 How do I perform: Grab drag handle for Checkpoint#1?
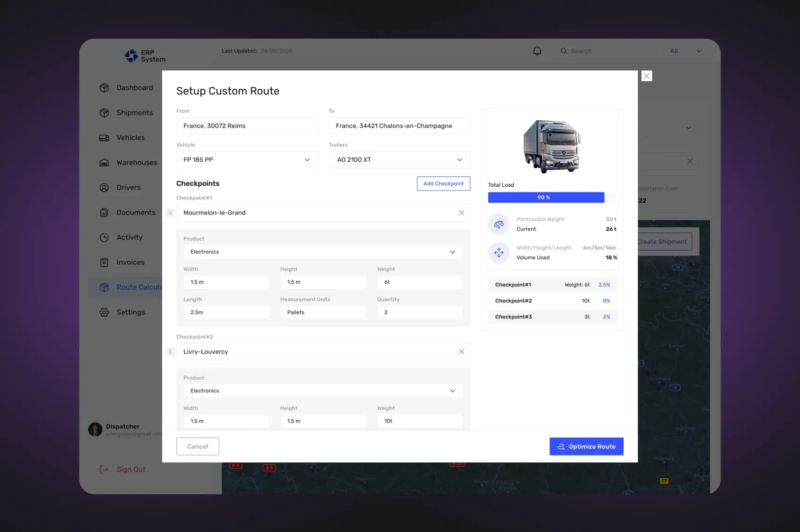[170, 213]
